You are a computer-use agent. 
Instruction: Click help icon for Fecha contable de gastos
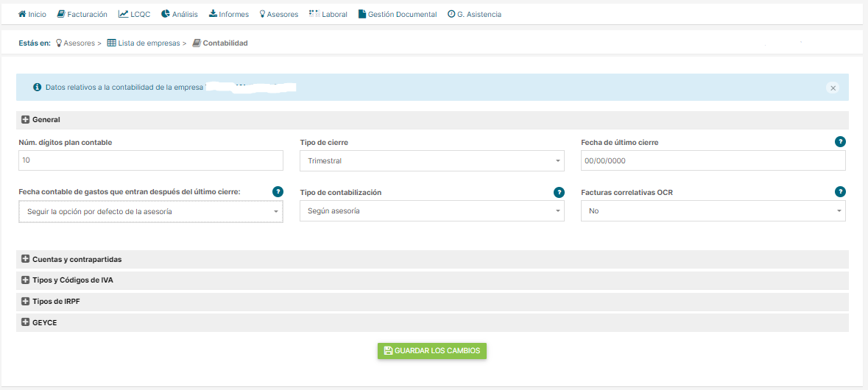click(278, 192)
